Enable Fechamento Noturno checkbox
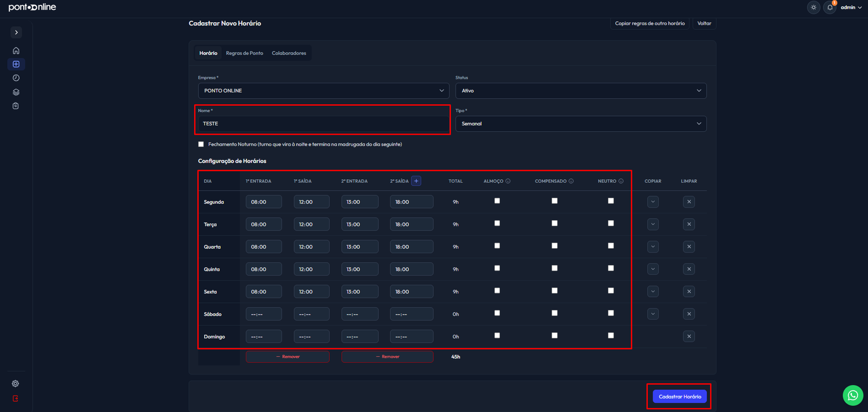This screenshot has height=412, width=868. pos(201,144)
